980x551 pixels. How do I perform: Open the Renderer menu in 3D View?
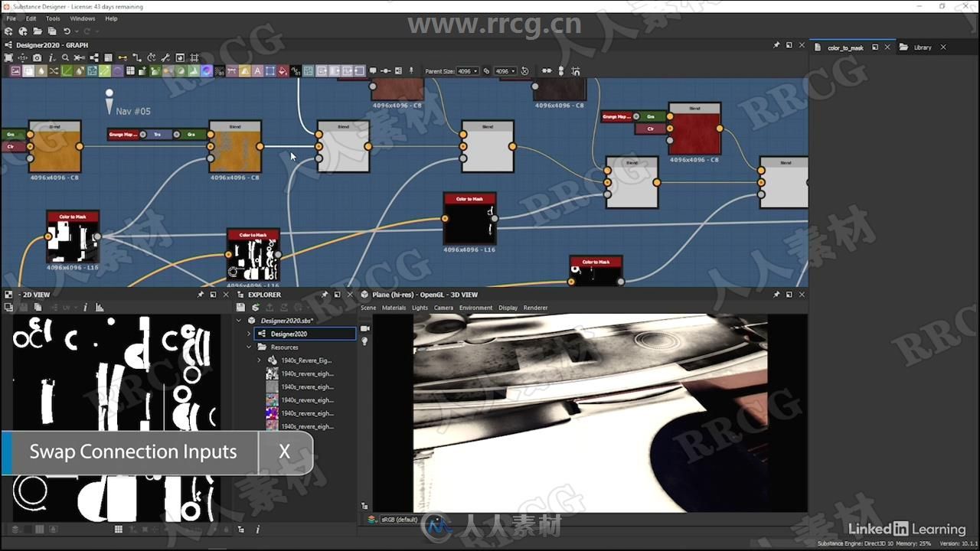click(x=535, y=308)
